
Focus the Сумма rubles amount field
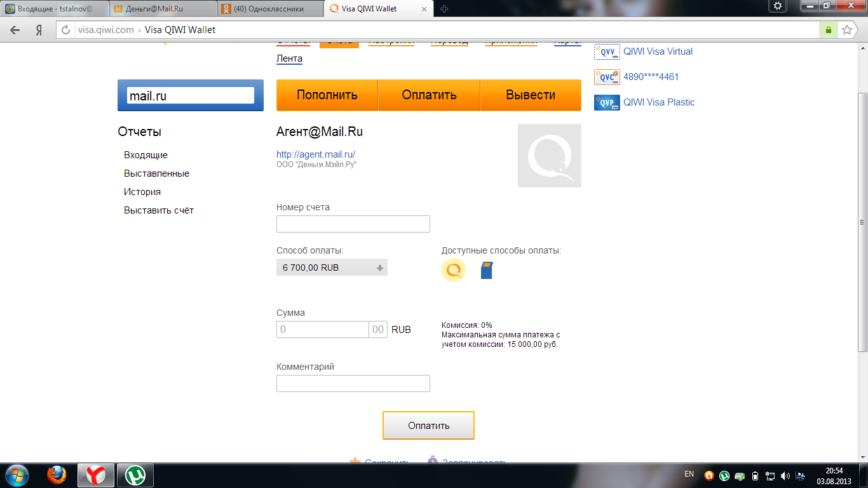[x=323, y=329]
